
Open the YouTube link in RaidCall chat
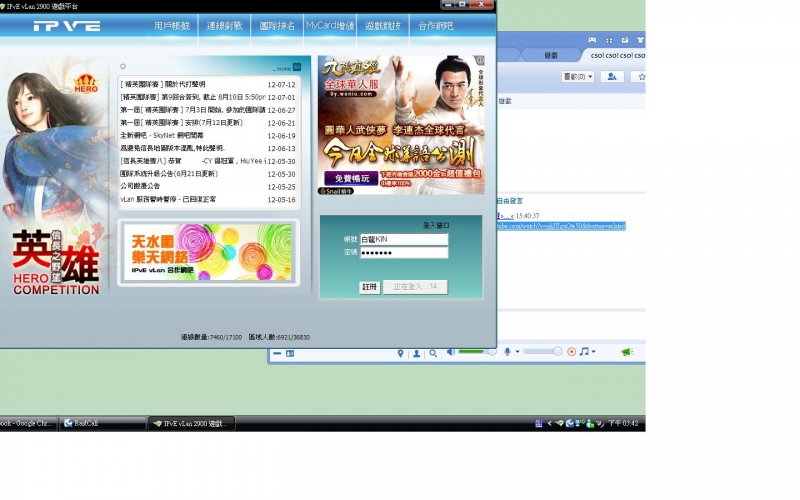point(561,226)
